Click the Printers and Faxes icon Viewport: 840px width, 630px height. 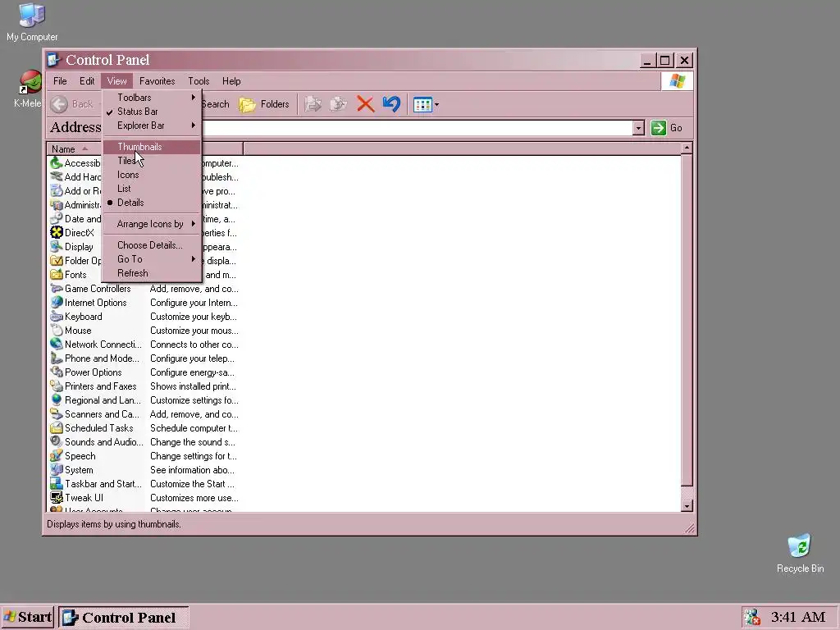pos(57,386)
